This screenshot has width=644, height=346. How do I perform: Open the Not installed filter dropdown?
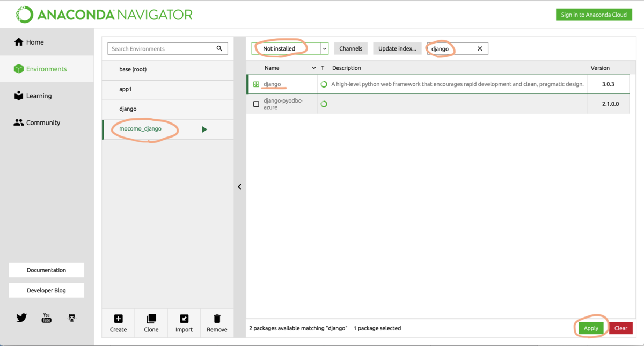324,48
